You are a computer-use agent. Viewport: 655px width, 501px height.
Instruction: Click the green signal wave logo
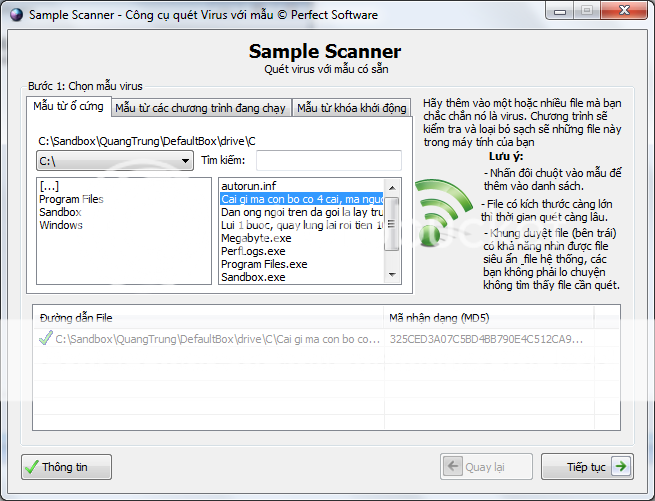coord(442,208)
